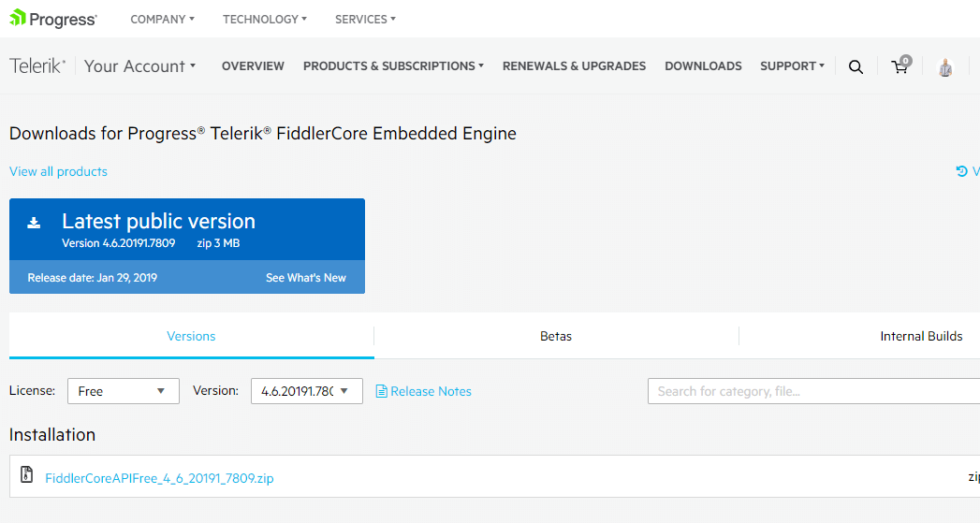Open the shopping cart icon
980x523 pixels.
pyautogui.click(x=901, y=65)
